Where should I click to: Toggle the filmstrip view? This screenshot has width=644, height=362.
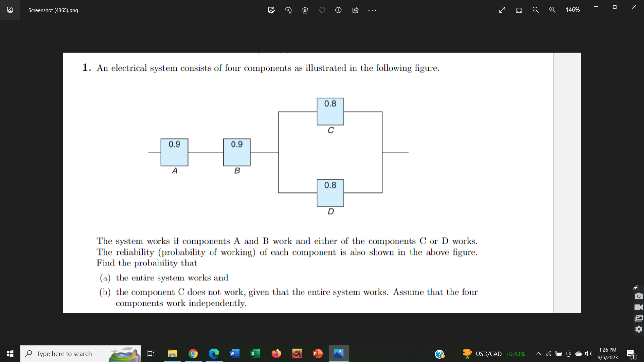(519, 10)
